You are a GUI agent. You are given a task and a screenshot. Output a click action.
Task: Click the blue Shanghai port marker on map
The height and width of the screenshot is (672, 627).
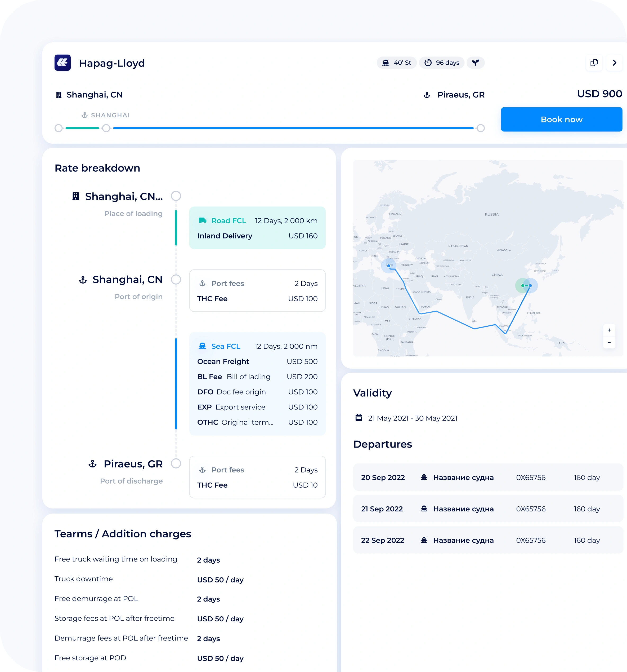(x=530, y=286)
